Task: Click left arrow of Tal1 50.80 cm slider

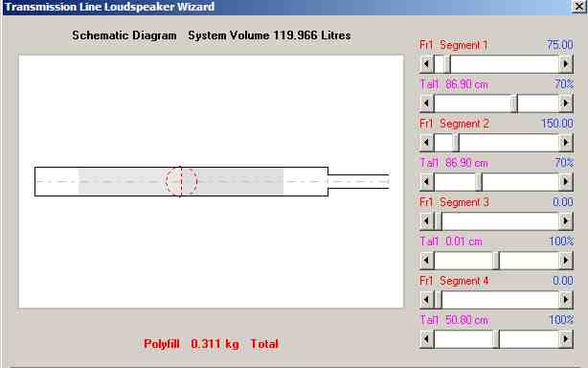Action: point(427,339)
